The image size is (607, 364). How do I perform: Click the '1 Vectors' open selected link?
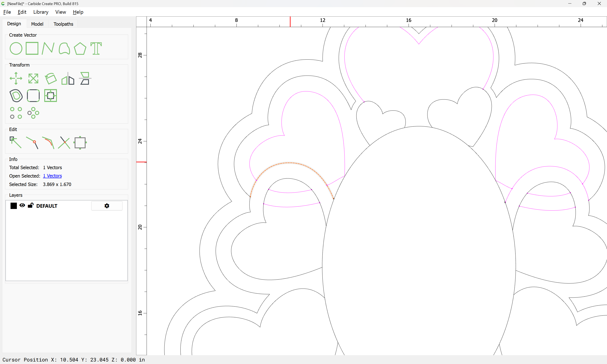[x=52, y=176]
